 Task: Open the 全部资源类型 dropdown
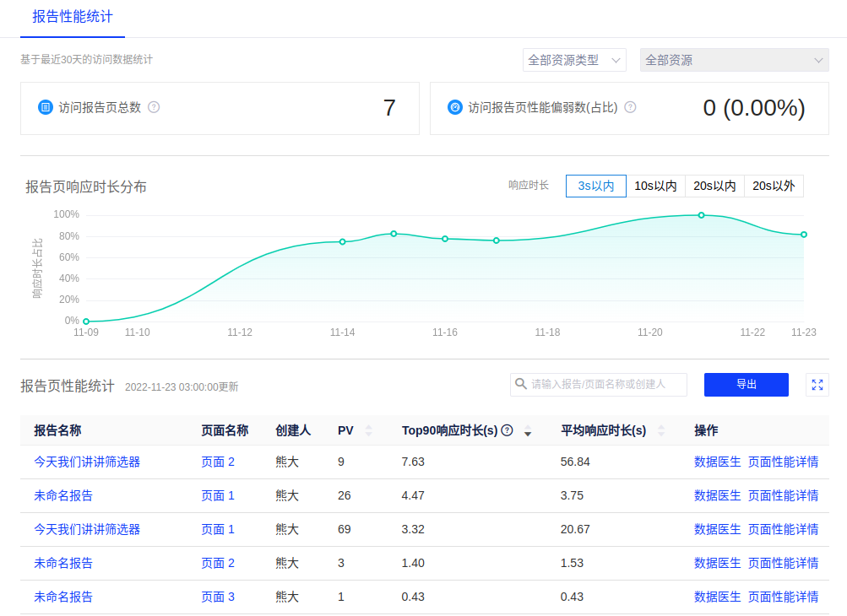[x=574, y=60]
